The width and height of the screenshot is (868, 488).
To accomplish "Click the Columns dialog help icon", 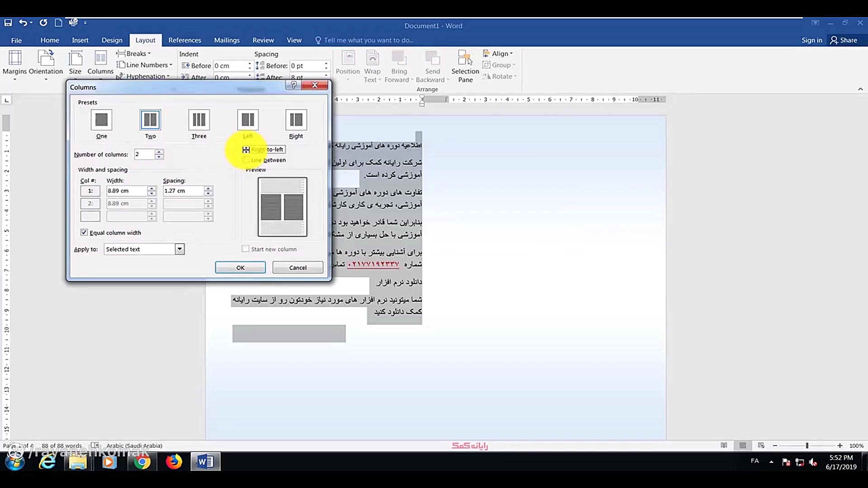I will 292,85.
